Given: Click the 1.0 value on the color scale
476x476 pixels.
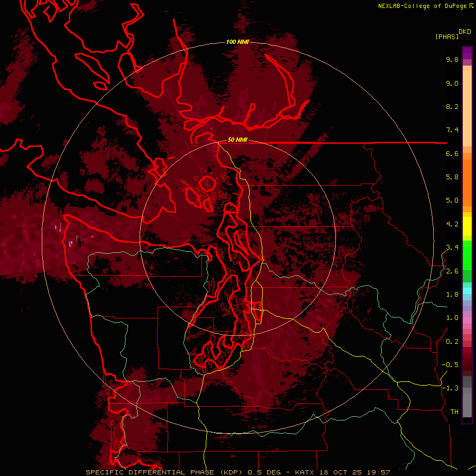Looking at the screenshot, I should 452,318.
